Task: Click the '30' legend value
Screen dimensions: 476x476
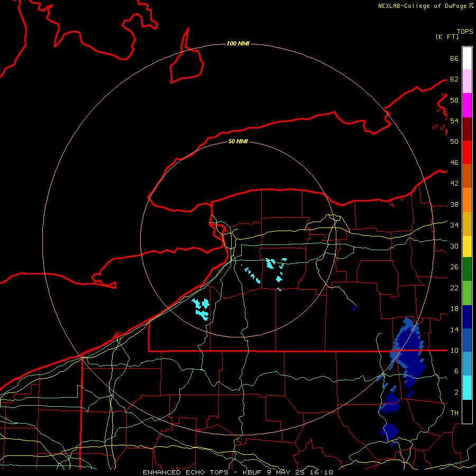Action: point(454,246)
